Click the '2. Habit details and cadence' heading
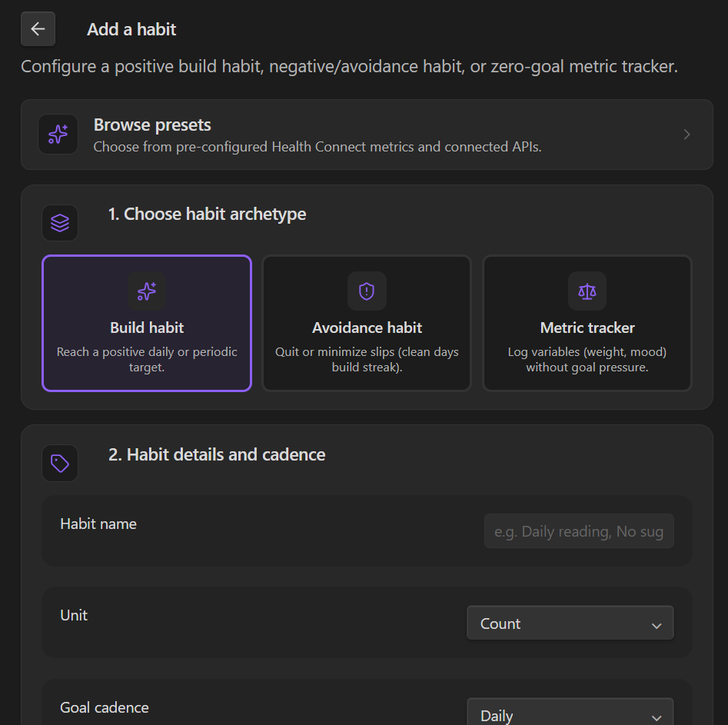 coord(217,454)
